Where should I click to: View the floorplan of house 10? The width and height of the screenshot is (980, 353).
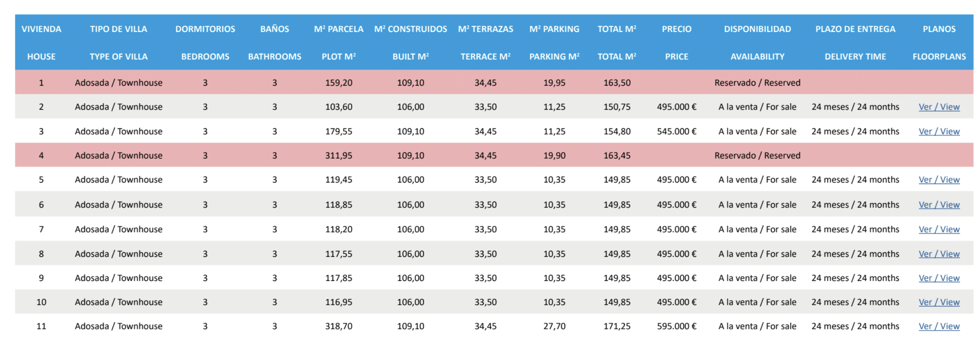click(939, 302)
